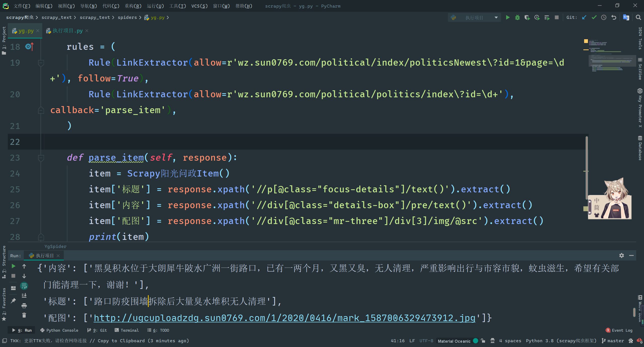The width and height of the screenshot is (644, 347).
Task: Open the translate plugin icon
Action: tap(626, 17)
